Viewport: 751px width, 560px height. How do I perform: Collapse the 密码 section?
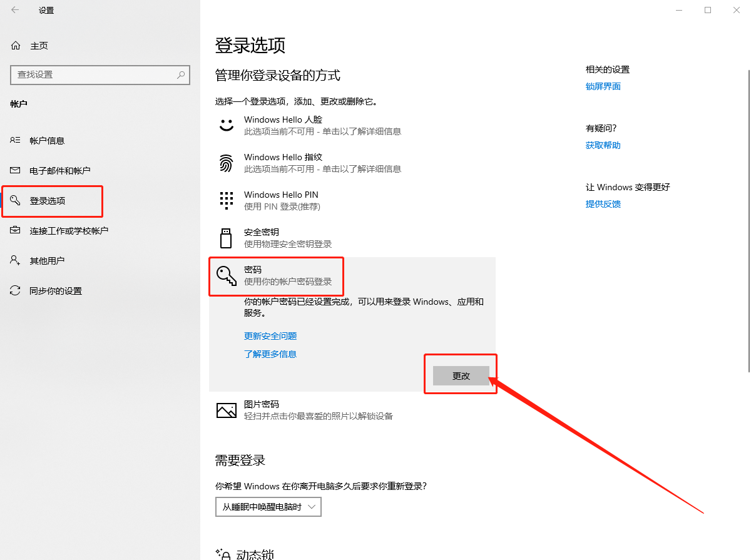(282, 275)
